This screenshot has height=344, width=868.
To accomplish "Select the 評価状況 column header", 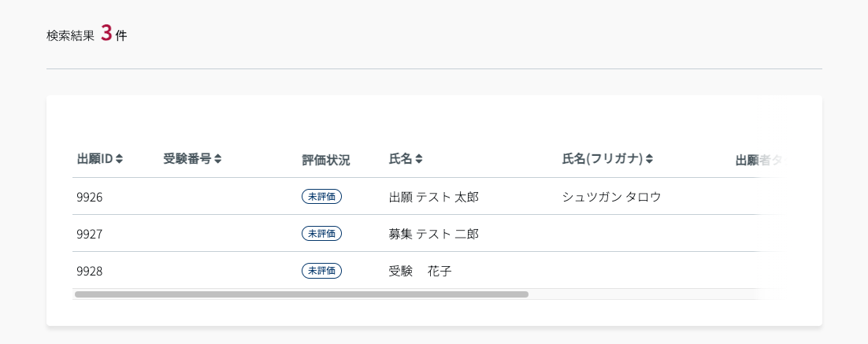I will click(325, 161).
